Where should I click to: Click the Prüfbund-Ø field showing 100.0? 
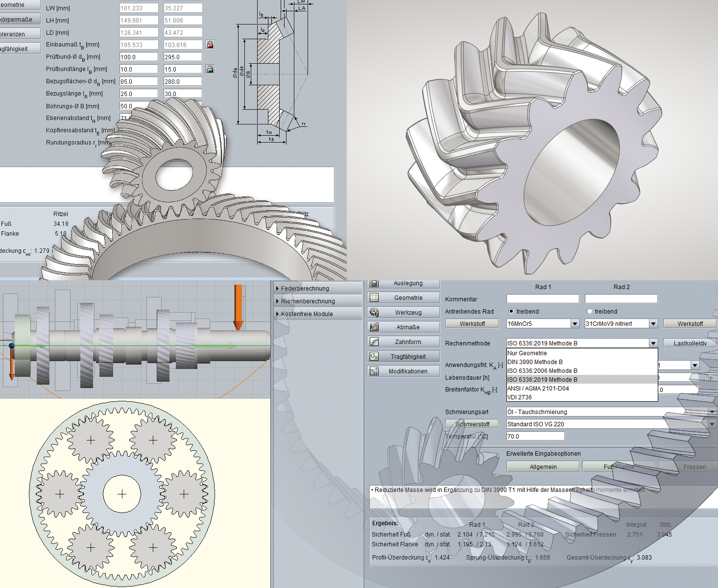pyautogui.click(x=139, y=57)
